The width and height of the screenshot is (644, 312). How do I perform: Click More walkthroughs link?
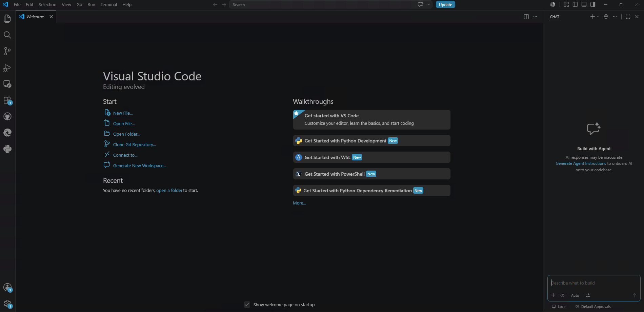(x=299, y=203)
